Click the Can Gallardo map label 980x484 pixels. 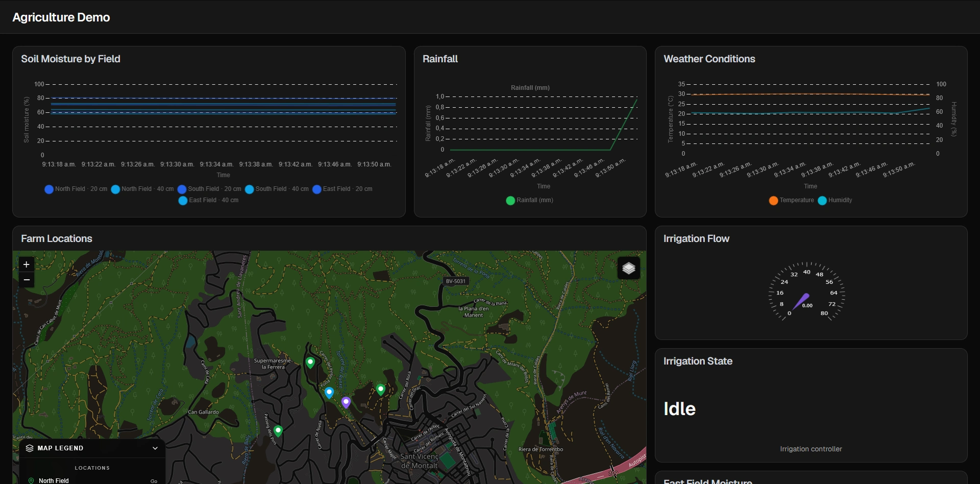pos(203,412)
